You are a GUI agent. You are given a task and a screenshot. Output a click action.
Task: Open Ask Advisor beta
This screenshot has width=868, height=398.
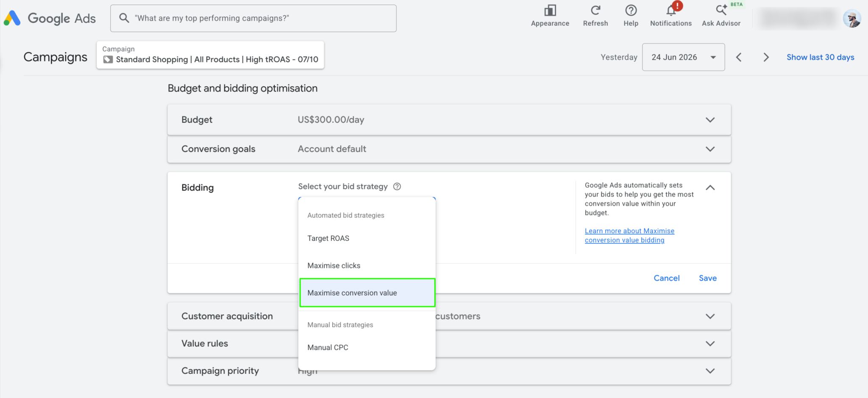(721, 16)
